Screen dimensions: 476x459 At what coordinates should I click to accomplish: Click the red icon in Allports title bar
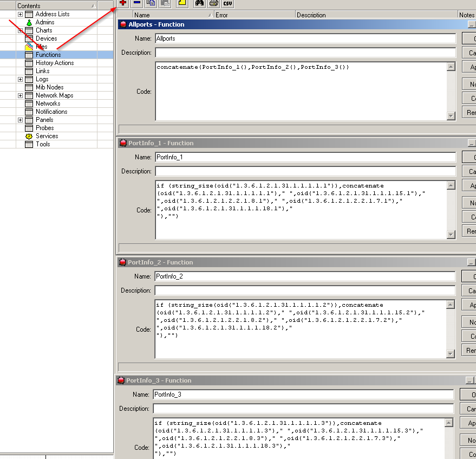pyautogui.click(x=123, y=24)
